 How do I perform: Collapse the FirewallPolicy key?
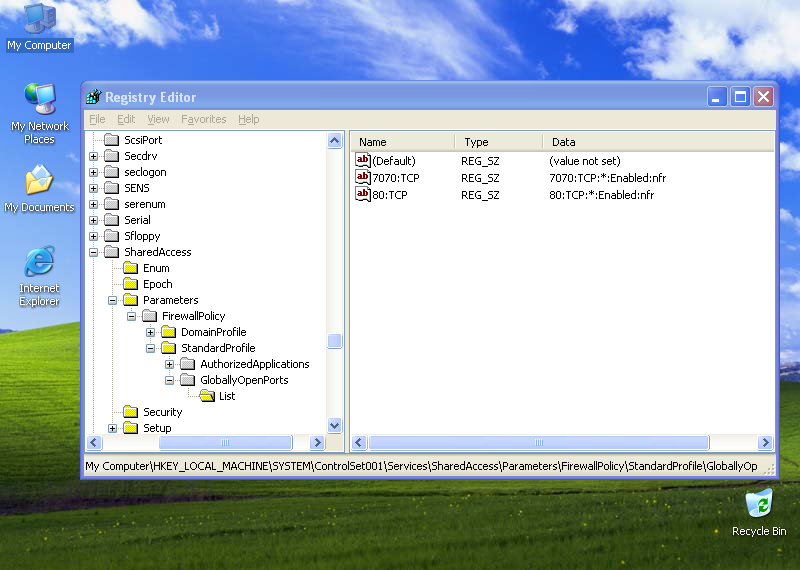pyautogui.click(x=131, y=316)
